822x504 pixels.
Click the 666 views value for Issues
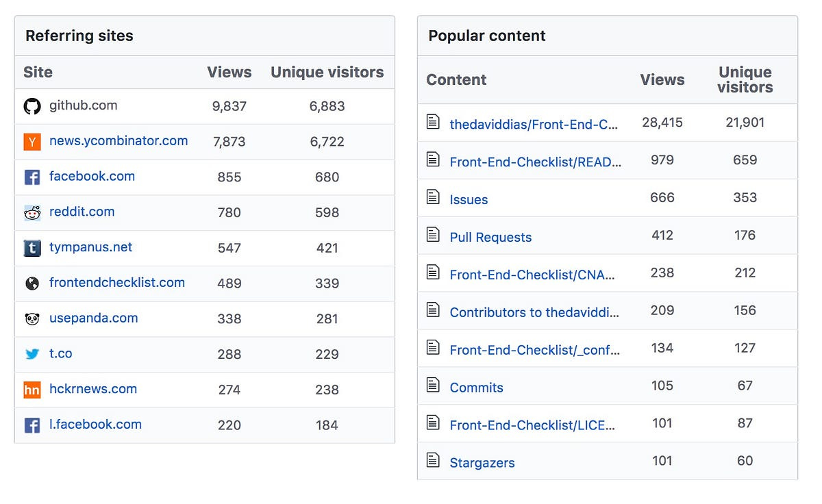coord(662,198)
